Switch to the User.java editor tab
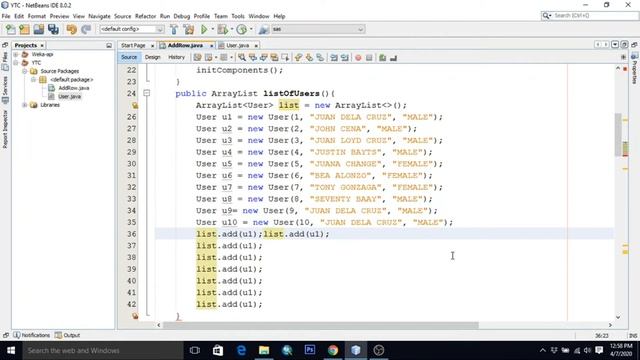Image resolution: width=640 pixels, height=360 pixels. [x=237, y=45]
